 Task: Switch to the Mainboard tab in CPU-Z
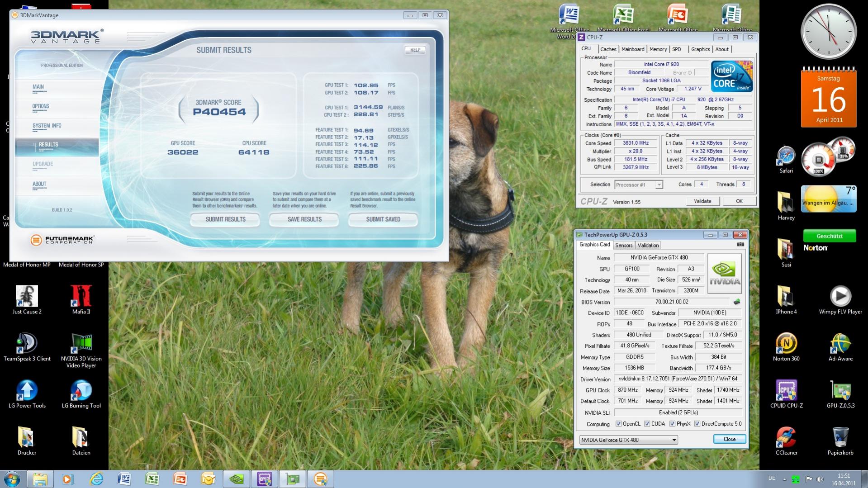[x=632, y=49]
